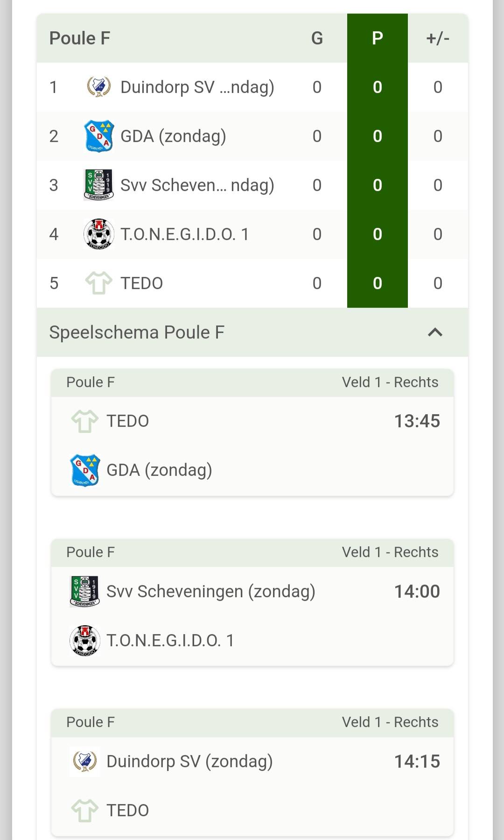Click TEDO shirt icon in 13:45 match
This screenshot has height=840, width=504.
pyautogui.click(x=84, y=421)
